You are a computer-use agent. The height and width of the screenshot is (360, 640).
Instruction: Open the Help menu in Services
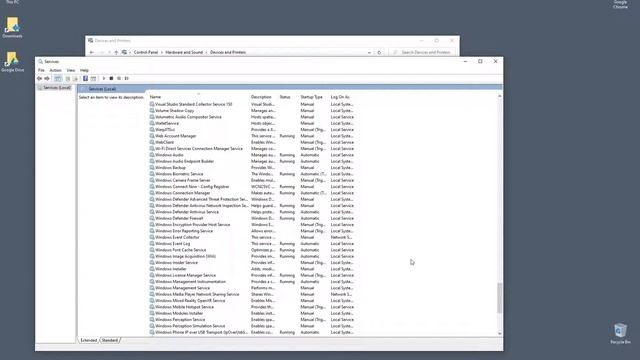click(x=84, y=70)
